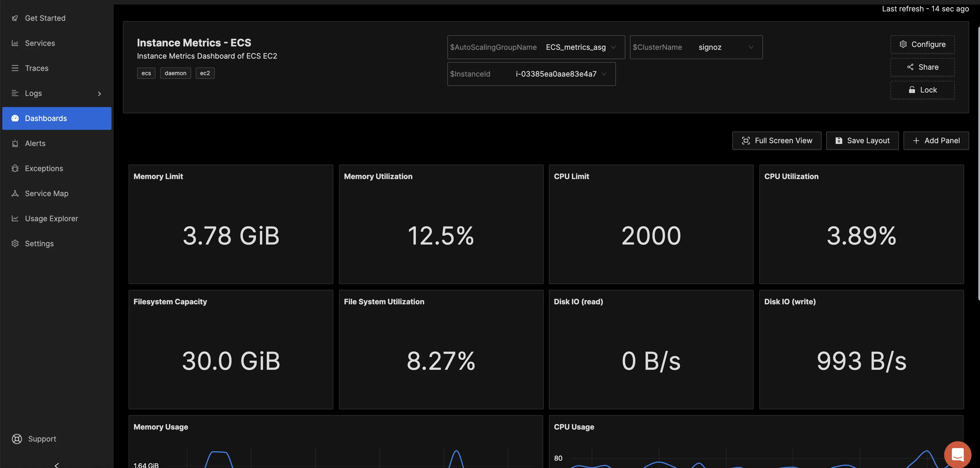
Task: Click the page vertical scrollbar
Action: pos(979,164)
